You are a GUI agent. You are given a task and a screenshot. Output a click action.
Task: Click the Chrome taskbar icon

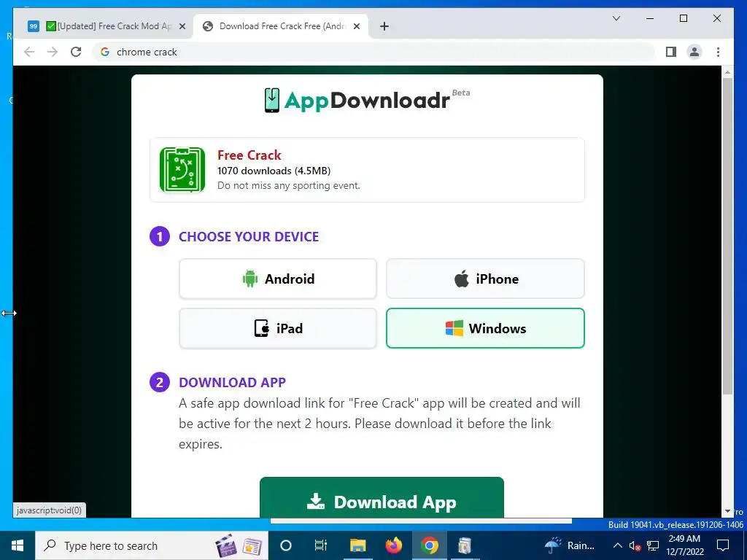(429, 545)
